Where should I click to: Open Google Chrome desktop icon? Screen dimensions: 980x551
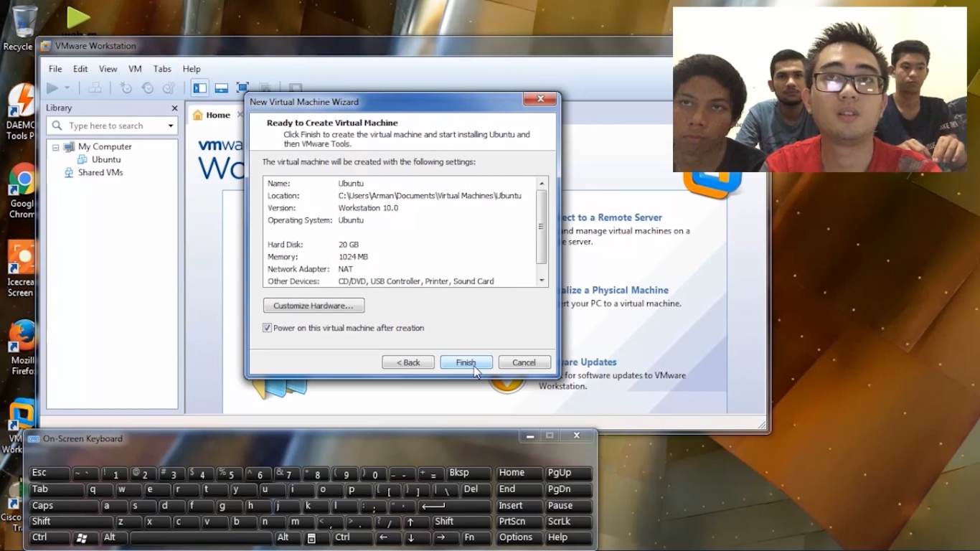21,191
